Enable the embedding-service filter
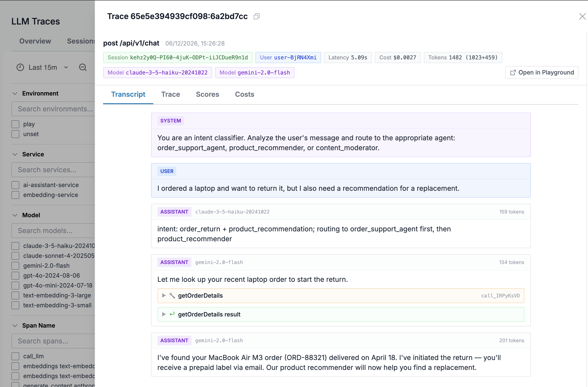Image resolution: width=588 pixels, height=387 pixels. click(15, 195)
